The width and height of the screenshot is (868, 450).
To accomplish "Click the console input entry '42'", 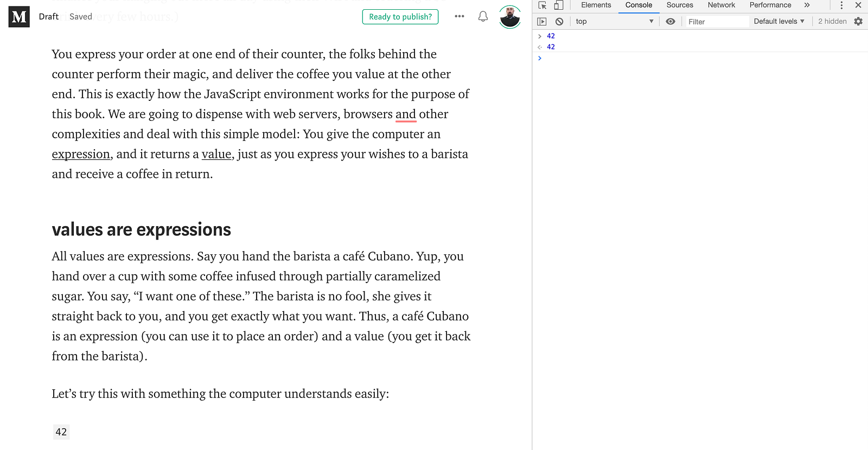I will tap(551, 36).
